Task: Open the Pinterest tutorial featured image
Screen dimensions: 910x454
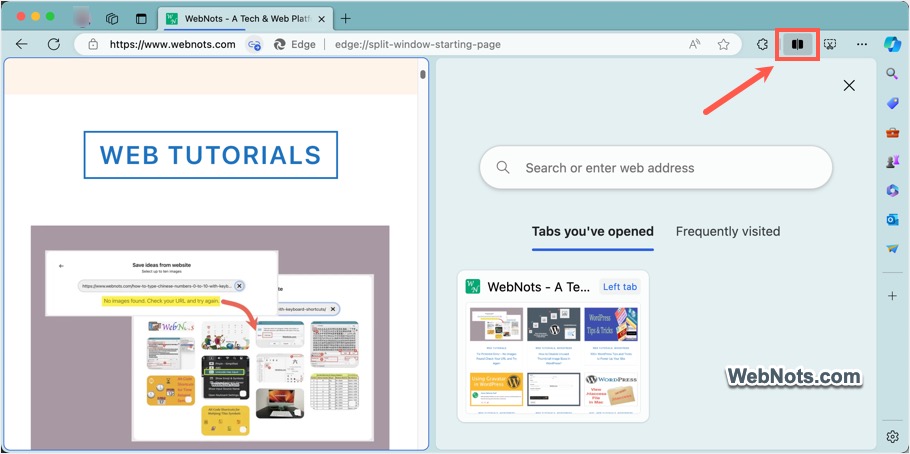Action: pyautogui.click(x=210, y=338)
